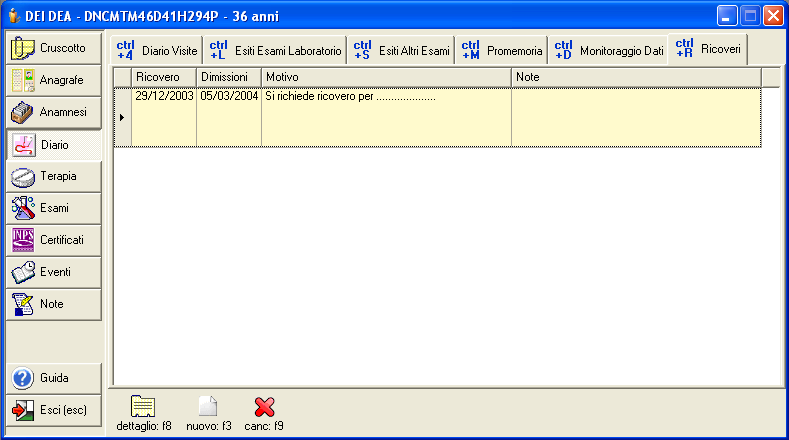
Task: Open the Note sidebar section
Action: coord(53,304)
